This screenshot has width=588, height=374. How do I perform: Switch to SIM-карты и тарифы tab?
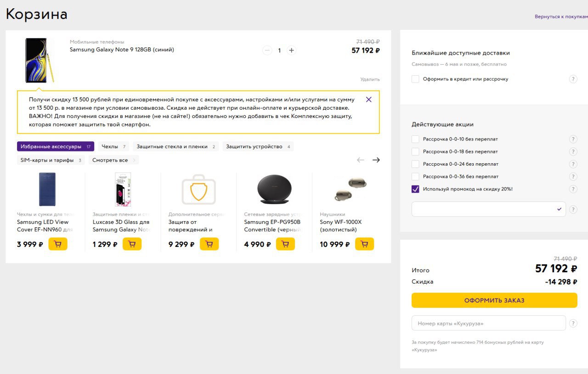[51, 160]
